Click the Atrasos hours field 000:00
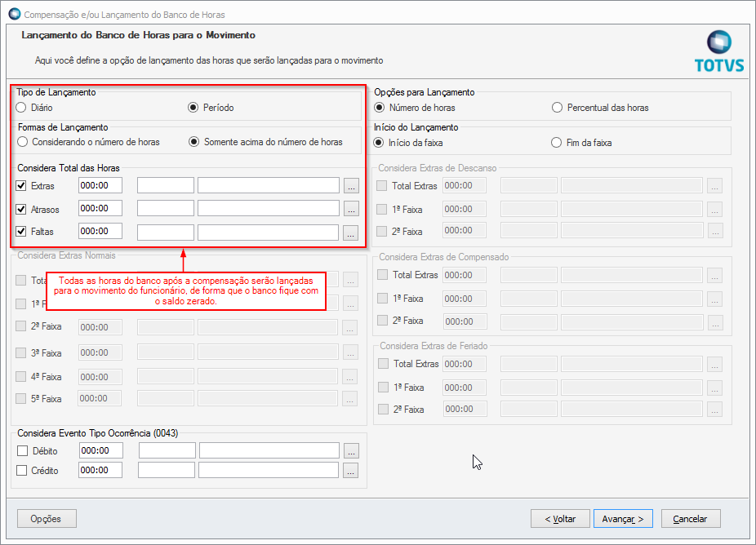756x545 pixels. [x=100, y=208]
